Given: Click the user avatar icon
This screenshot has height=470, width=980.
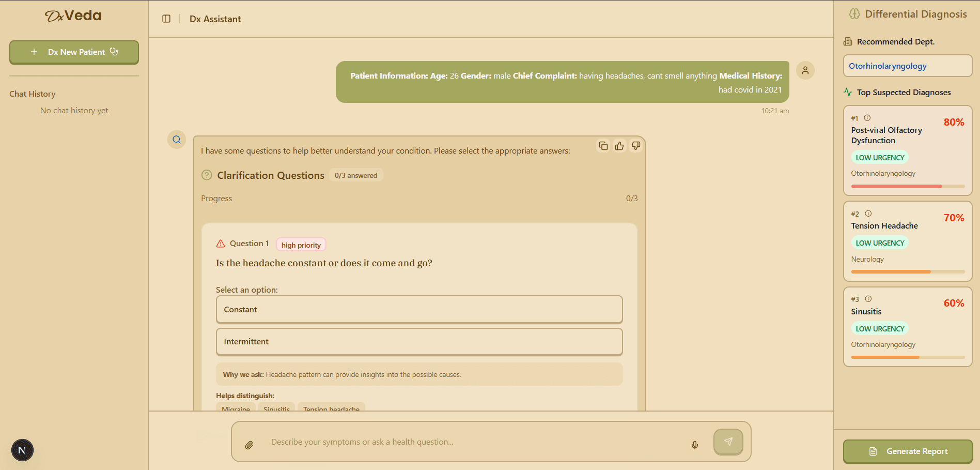Looking at the screenshot, I should (805, 70).
